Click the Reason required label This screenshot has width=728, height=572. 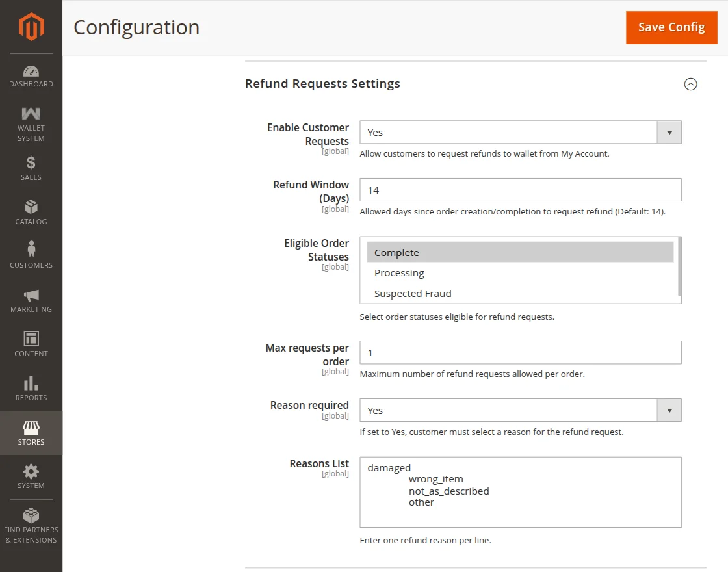tap(309, 406)
